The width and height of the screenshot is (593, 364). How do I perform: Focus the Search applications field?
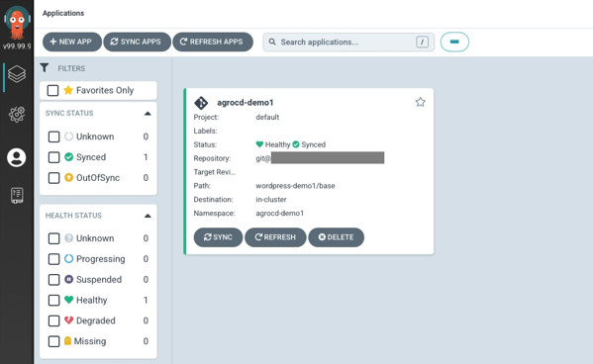[348, 42]
